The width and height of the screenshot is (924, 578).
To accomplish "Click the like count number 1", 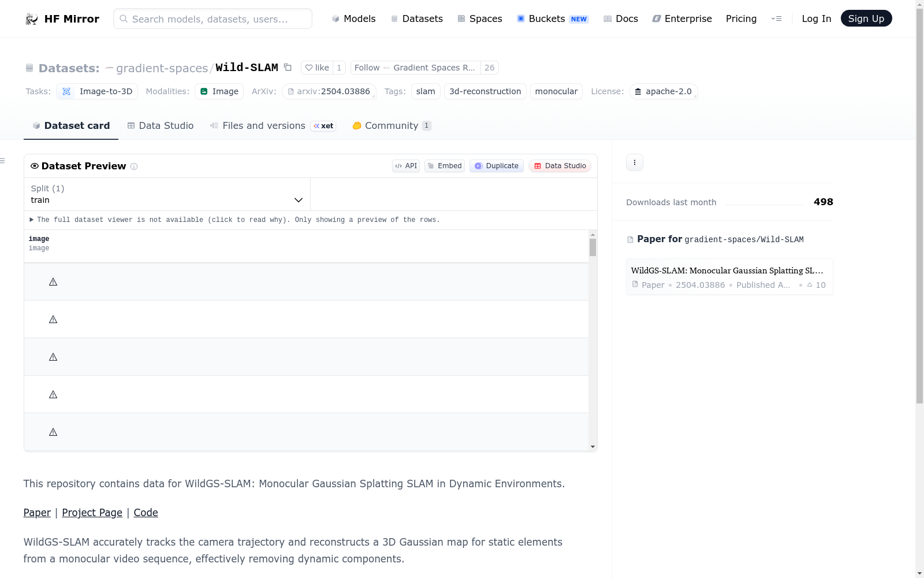I will tap(339, 68).
